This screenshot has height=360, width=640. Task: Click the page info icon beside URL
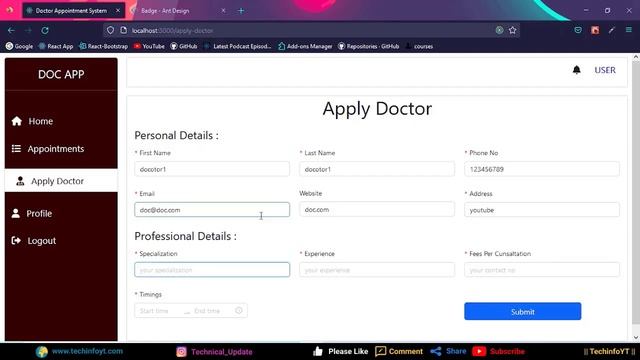[124, 30]
